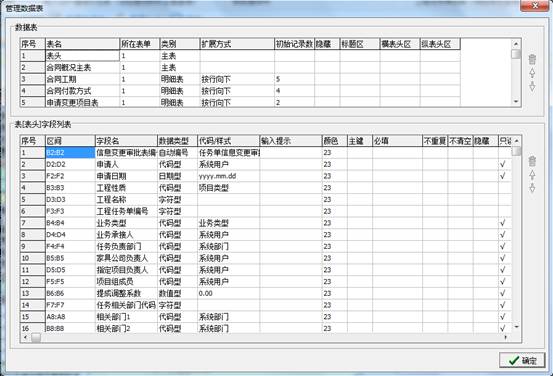553x376 pixels.
Task: Click the 工程名称 field name cell
Action: point(126,199)
